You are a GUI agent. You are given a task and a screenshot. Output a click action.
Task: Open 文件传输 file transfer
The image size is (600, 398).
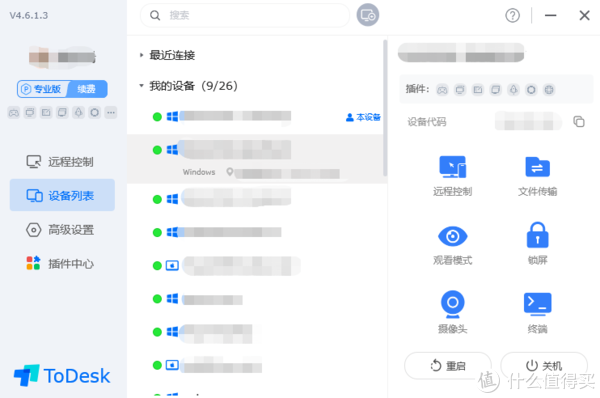point(538,176)
